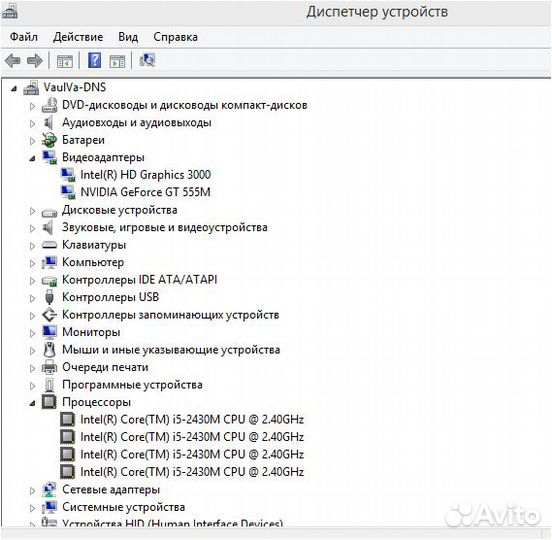
Task: Click the DVD drives category icon
Action: pos(49,105)
